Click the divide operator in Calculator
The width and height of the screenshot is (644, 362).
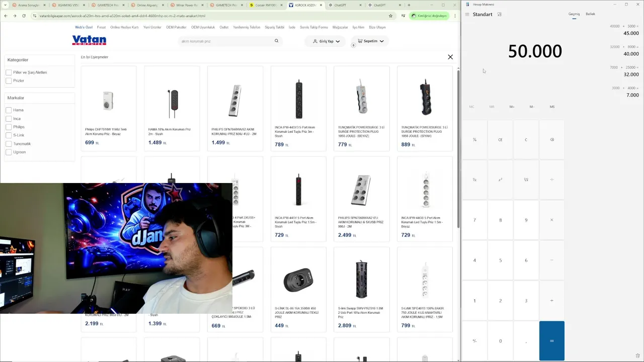[x=552, y=179]
